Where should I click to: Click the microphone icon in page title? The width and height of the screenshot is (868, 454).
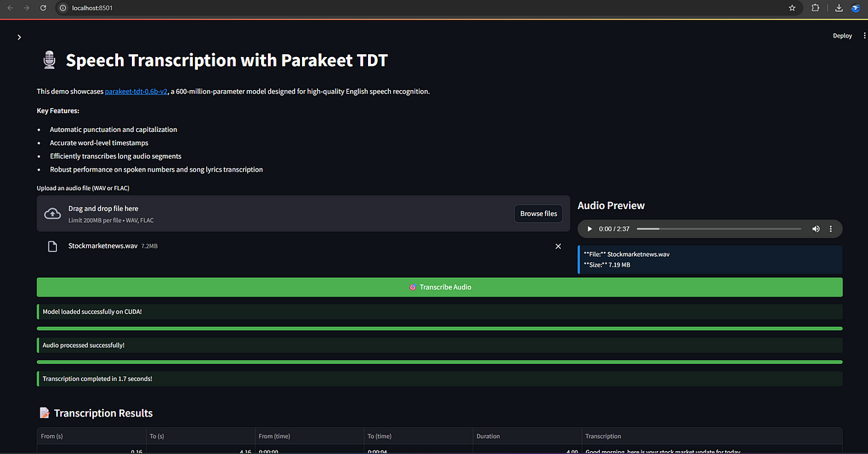(49, 60)
